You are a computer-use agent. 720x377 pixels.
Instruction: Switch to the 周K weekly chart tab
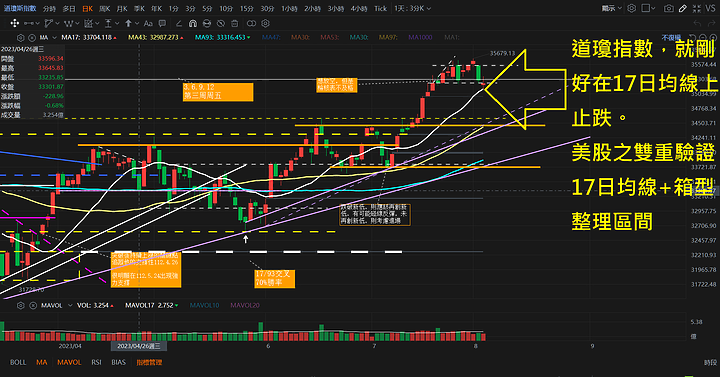pyautogui.click(x=104, y=9)
